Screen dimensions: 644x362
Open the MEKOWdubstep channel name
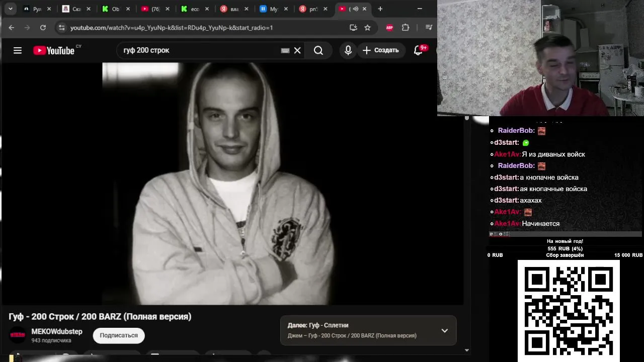click(x=57, y=332)
